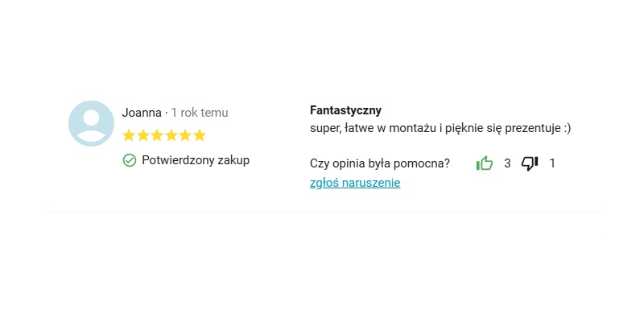
Task: Click the reviewer name Joanna
Action: click(x=142, y=113)
